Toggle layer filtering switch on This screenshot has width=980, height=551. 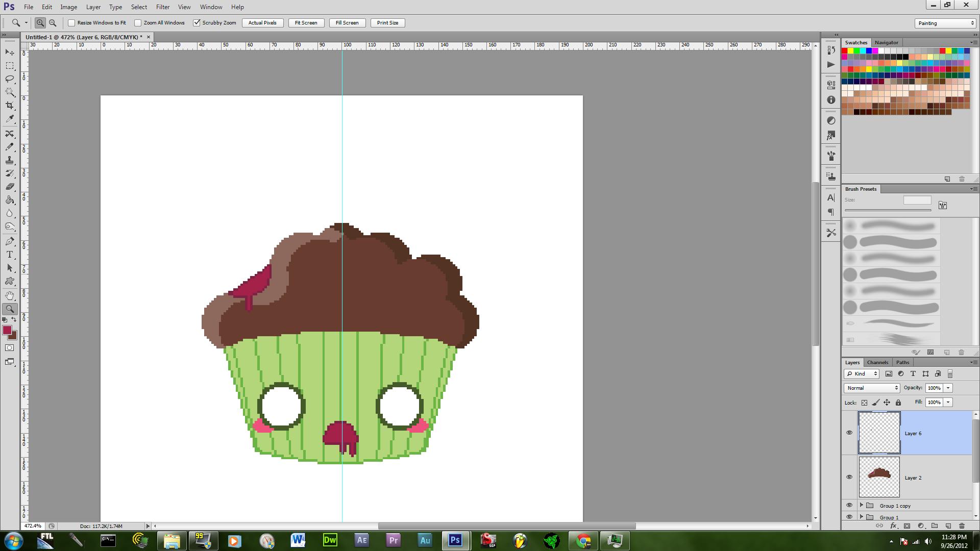[x=950, y=374]
